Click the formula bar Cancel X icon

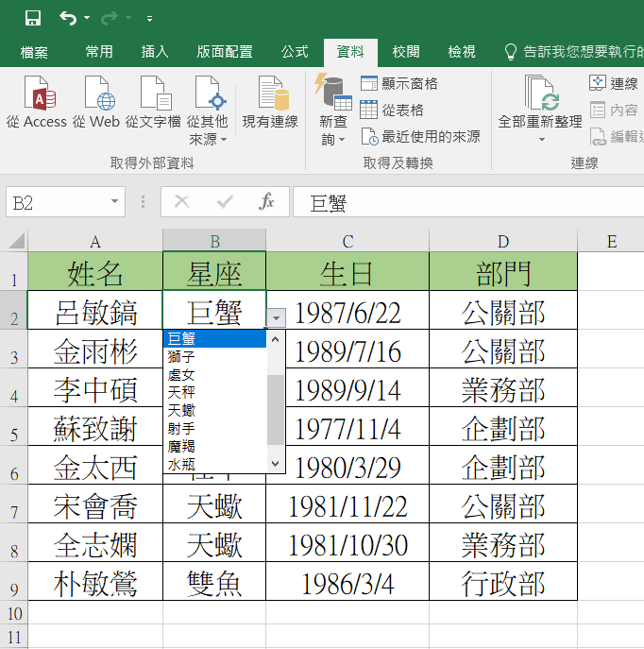pyautogui.click(x=181, y=202)
